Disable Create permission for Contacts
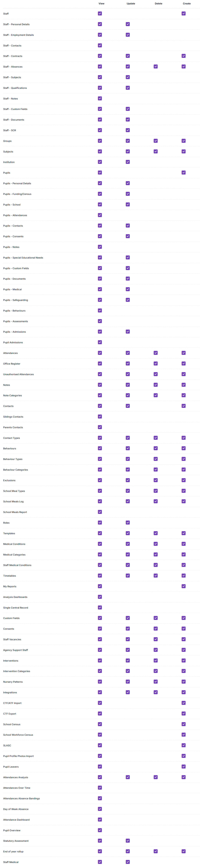Viewport: 200px width, 868px height. pyautogui.click(x=183, y=406)
